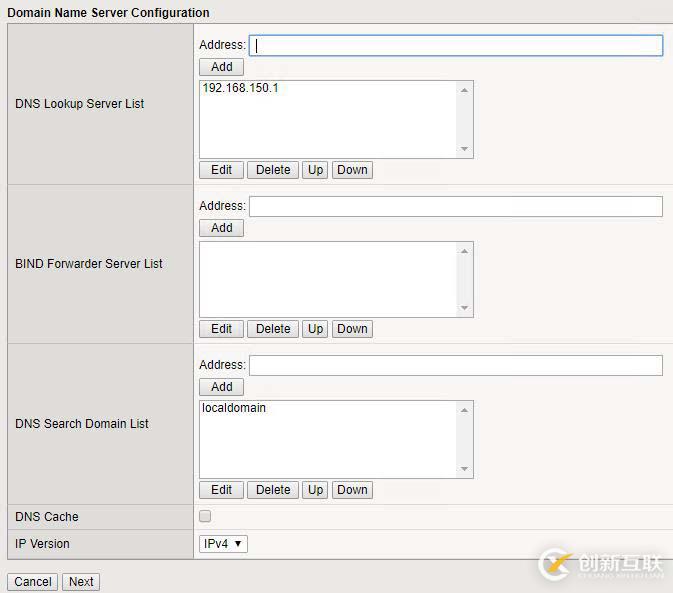Click scroll-up arrow of Search Domain list
The width and height of the screenshot is (673, 593).
click(464, 410)
